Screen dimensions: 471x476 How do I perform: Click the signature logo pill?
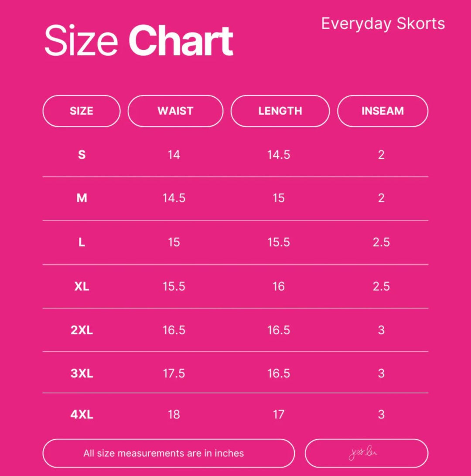click(x=366, y=453)
